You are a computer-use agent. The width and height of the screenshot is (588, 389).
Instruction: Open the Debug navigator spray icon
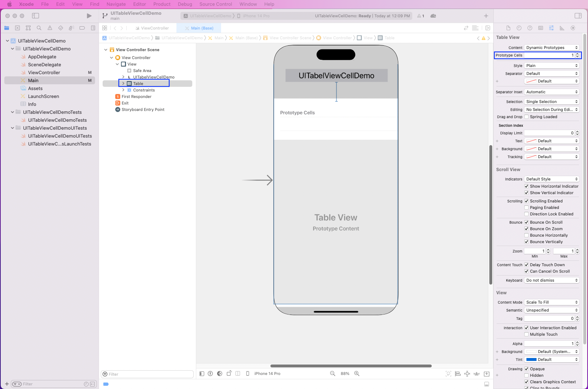71,28
